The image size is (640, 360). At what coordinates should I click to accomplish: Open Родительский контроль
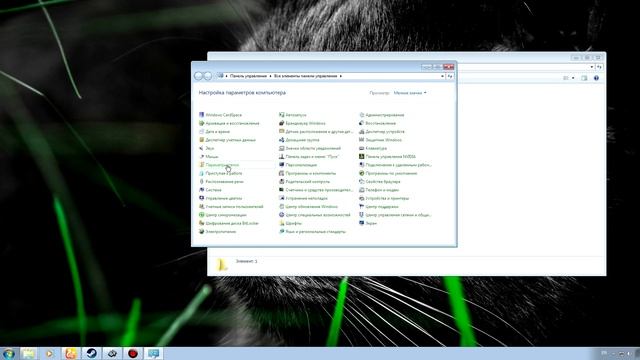(x=304, y=182)
